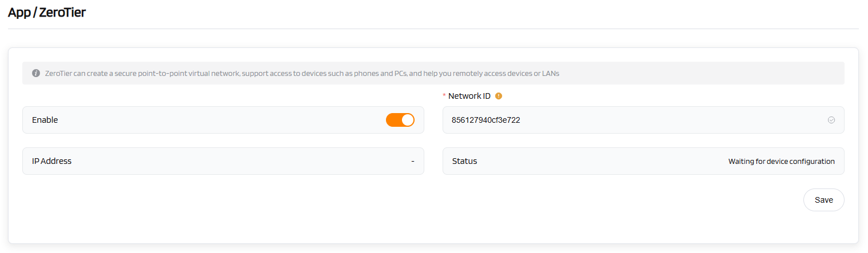The height and width of the screenshot is (253, 868).
Task: Click the Enable label text
Action: [x=45, y=120]
